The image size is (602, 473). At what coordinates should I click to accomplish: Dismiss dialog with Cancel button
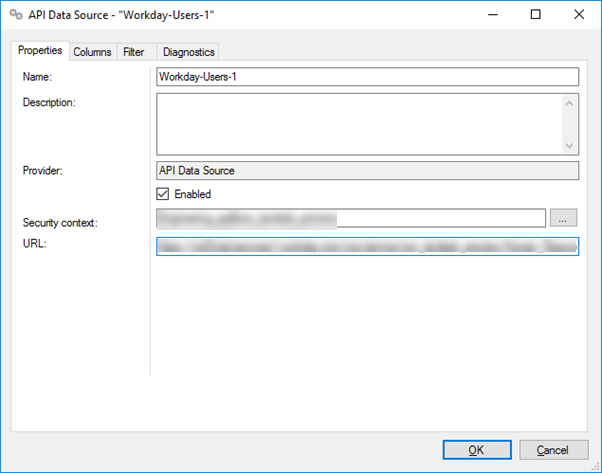pyautogui.click(x=554, y=450)
